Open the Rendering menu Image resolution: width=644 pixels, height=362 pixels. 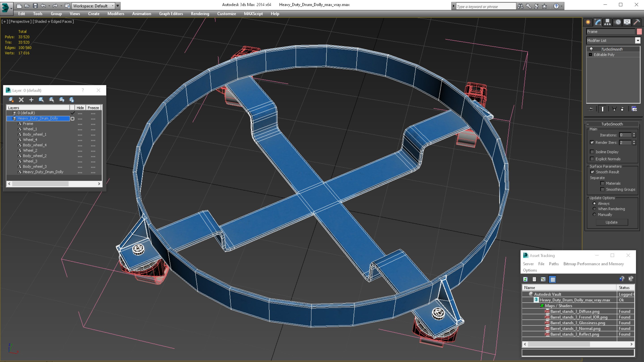click(200, 14)
